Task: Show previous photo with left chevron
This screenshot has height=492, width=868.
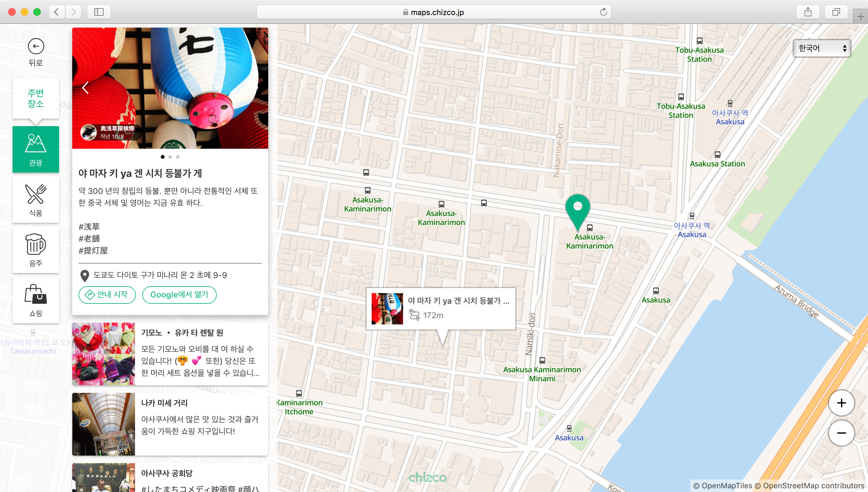Action: (85, 88)
